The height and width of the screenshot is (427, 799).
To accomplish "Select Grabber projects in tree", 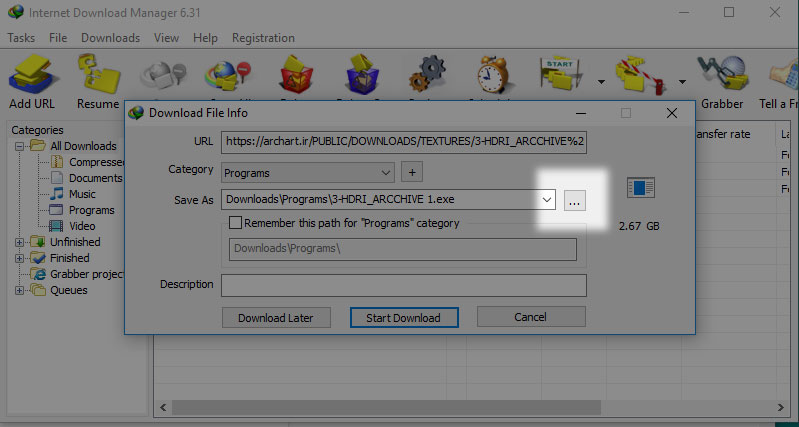I will click(x=77, y=274).
